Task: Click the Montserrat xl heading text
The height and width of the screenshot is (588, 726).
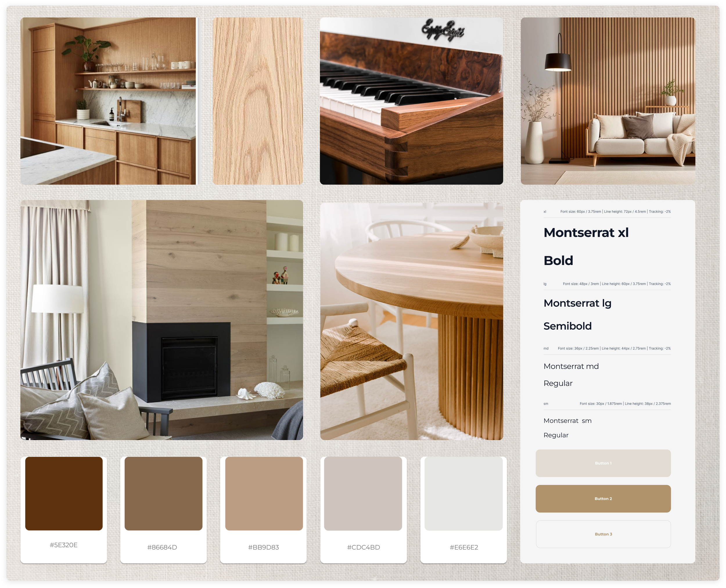Action: click(586, 233)
